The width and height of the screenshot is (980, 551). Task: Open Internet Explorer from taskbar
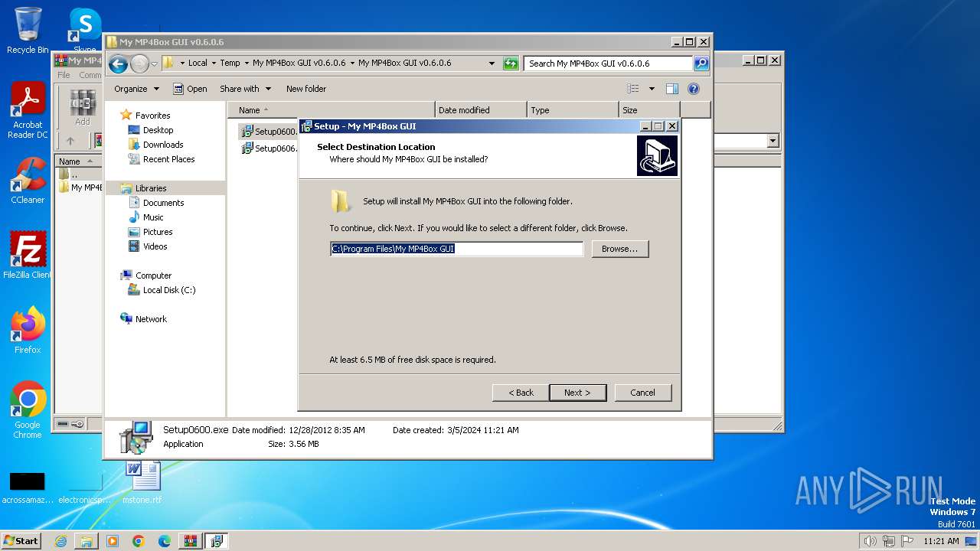point(60,541)
